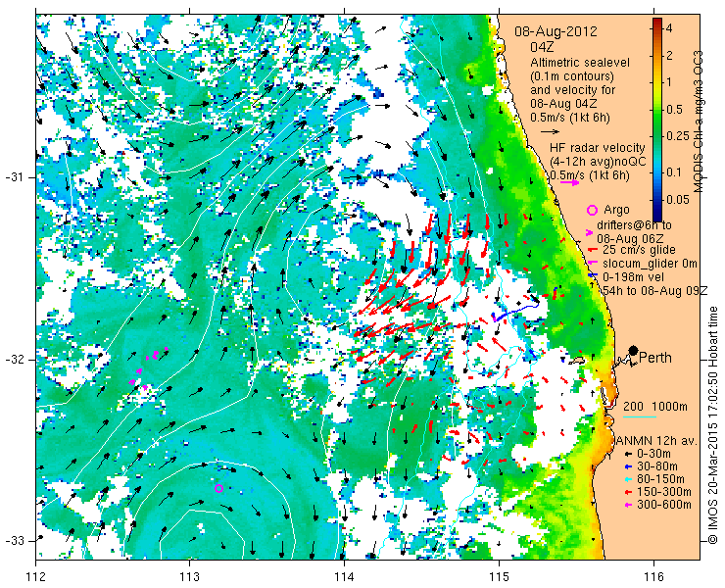Click the colorbar tick label 0.25
This screenshot has height=588, width=725.
(678, 135)
